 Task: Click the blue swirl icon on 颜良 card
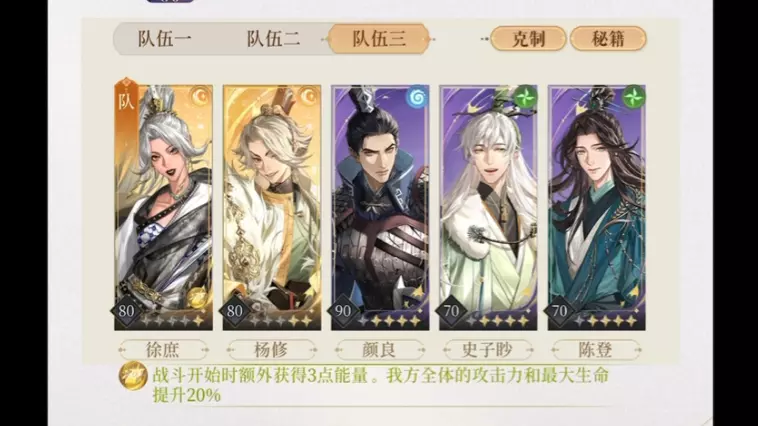click(x=417, y=98)
